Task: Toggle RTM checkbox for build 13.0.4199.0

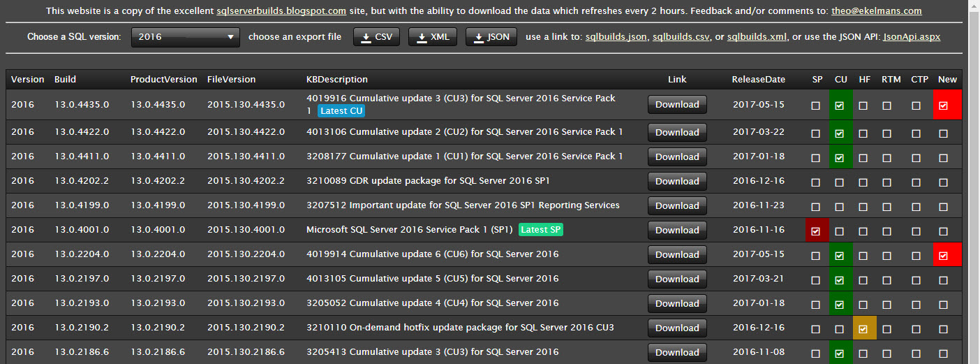Action: 887,208
